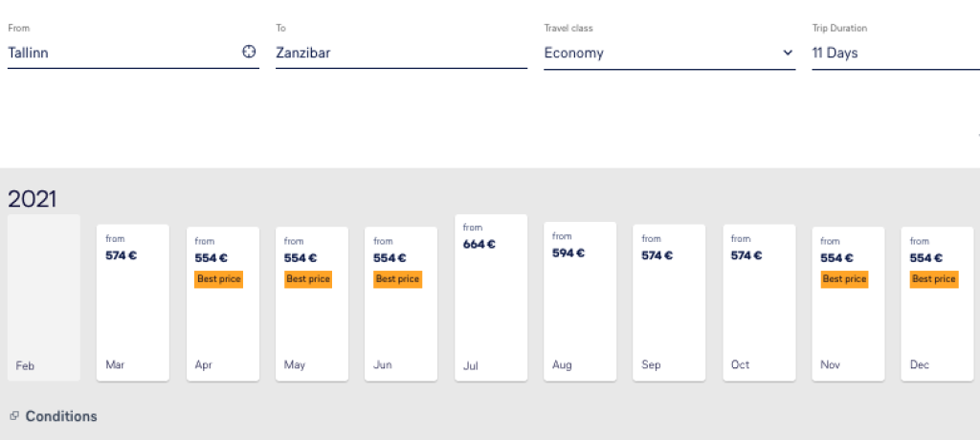Screen dimensions: 980x440
Task: Click the Best price badge under April
Action: pos(219,278)
